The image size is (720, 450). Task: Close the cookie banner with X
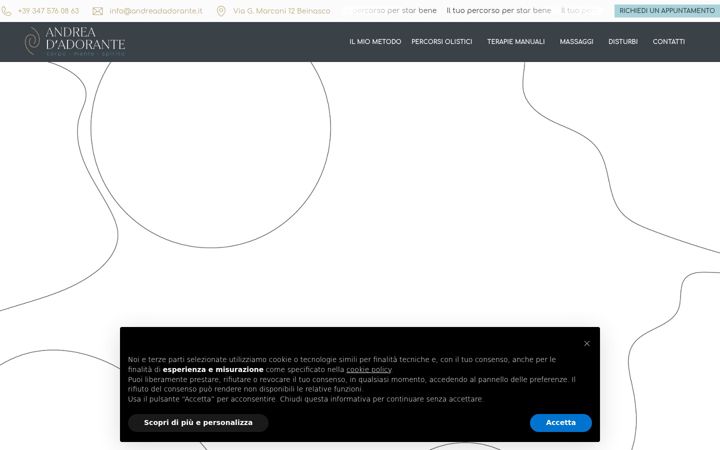pos(586,343)
